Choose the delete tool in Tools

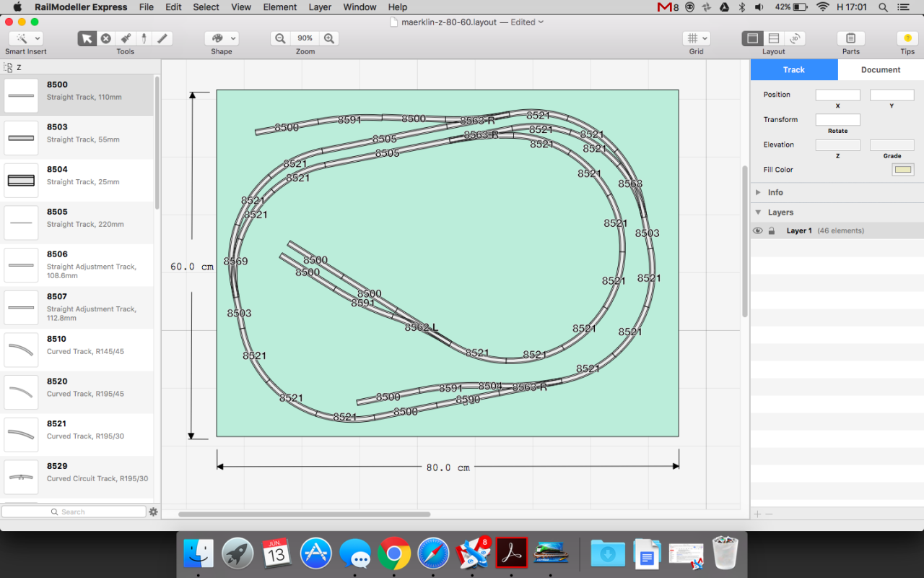pos(106,38)
